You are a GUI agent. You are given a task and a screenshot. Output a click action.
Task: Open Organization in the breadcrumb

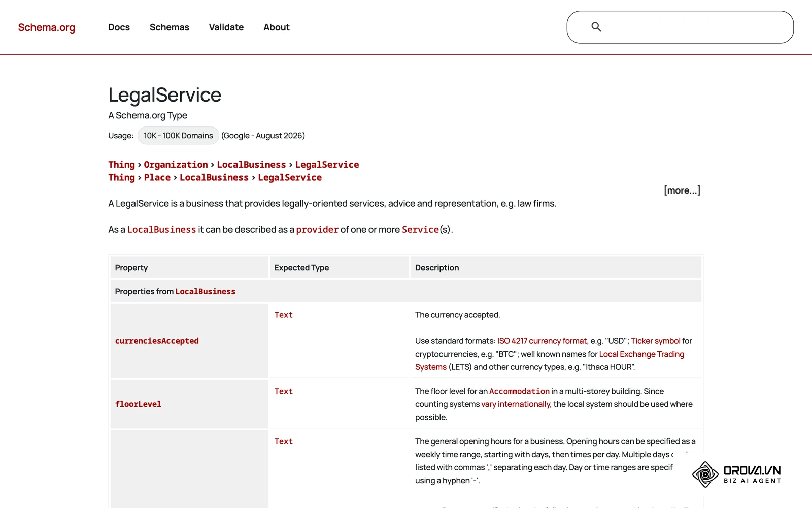tap(176, 165)
